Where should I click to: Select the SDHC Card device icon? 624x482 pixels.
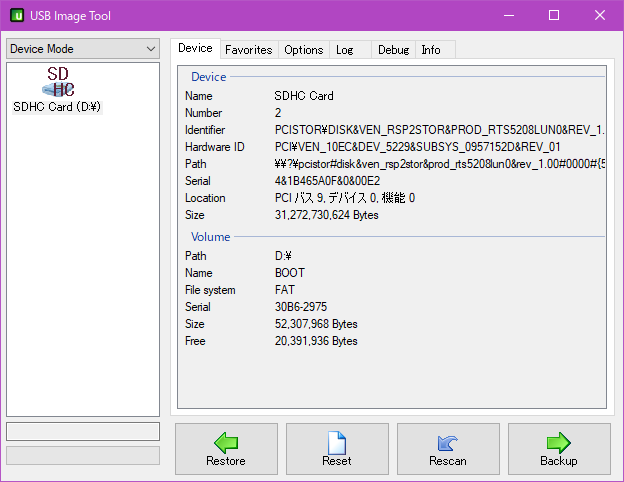[58, 82]
